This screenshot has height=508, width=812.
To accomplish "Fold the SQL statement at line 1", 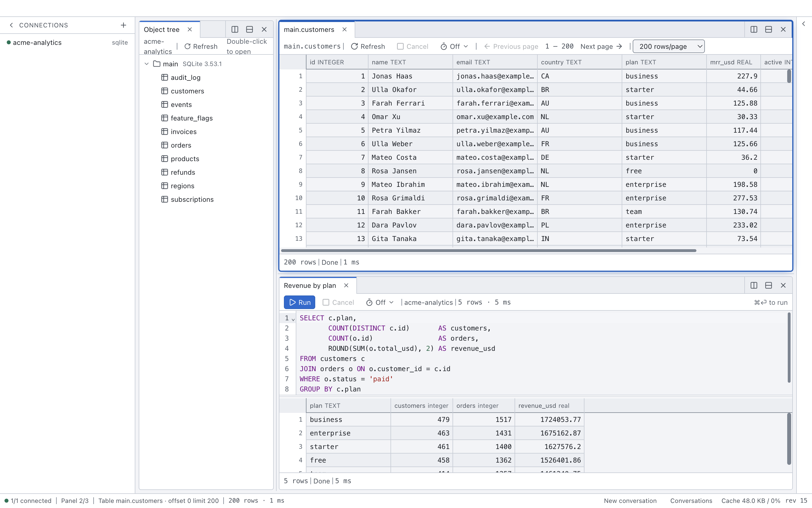I will [x=293, y=319].
